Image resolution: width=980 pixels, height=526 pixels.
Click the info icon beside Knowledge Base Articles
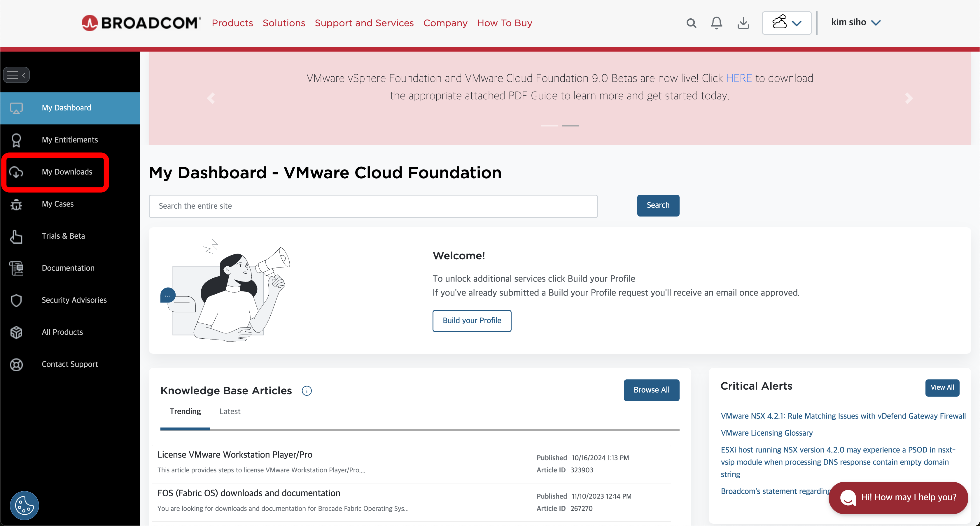coord(307,391)
